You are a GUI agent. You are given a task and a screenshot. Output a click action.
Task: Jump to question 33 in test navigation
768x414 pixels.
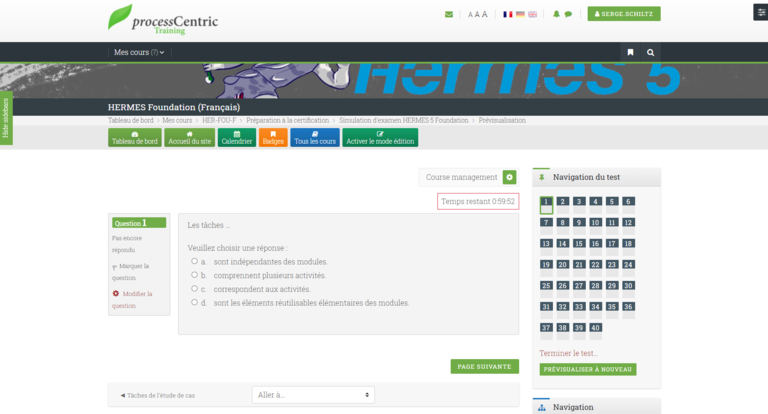tap(579, 311)
